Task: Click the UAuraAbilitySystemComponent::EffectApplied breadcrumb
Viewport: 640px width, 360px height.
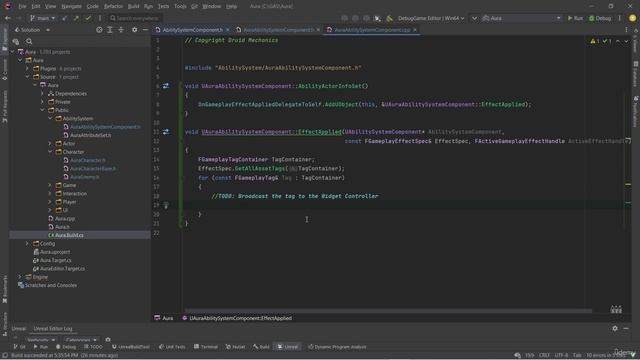Action: (x=240, y=318)
